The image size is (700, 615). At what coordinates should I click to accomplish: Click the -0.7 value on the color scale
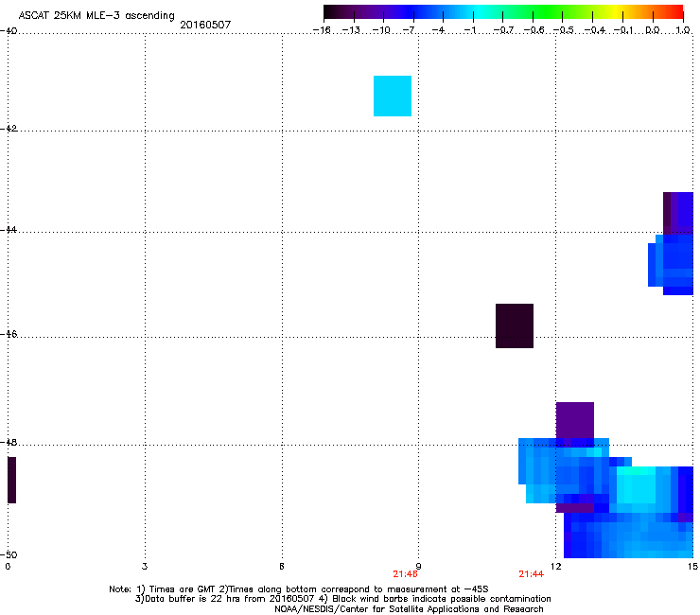pos(503,30)
